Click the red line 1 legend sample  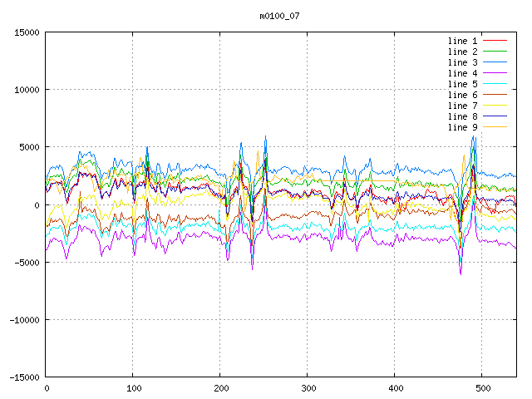(x=495, y=41)
